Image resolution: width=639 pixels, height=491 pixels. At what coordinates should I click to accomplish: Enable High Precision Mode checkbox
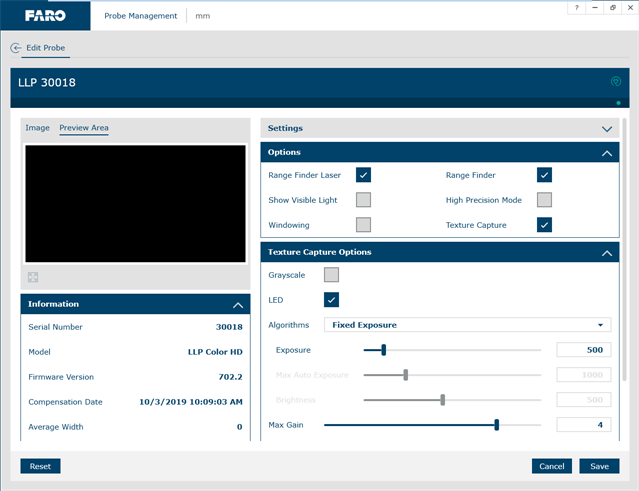point(544,200)
